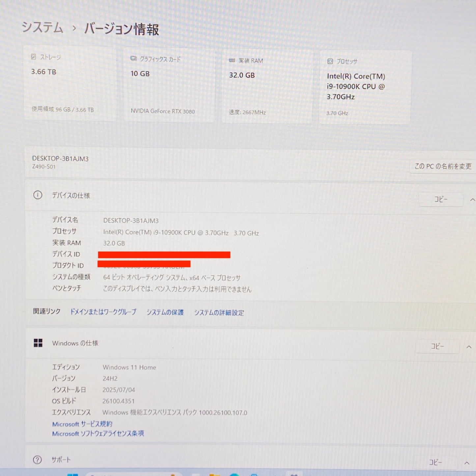This screenshot has width=476, height=476.
Task: Click the Windows logo next to Windows の仕様
Action: coord(39,343)
